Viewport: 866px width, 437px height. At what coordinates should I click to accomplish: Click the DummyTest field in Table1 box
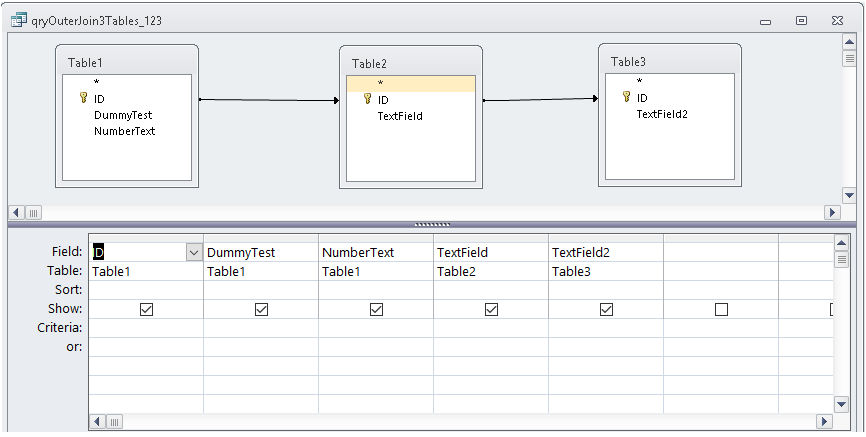(123, 115)
